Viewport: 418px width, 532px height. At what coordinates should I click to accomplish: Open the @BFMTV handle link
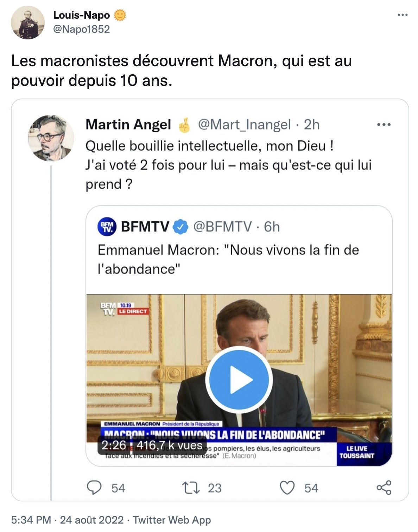pyautogui.click(x=222, y=227)
